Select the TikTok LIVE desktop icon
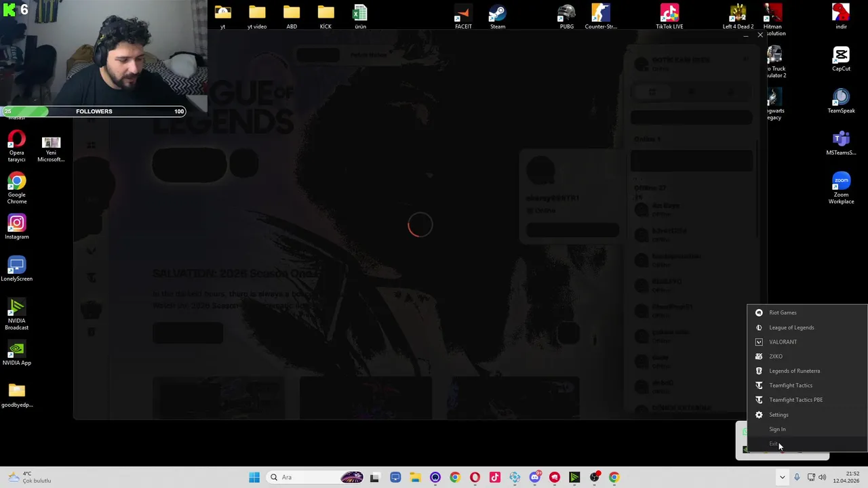 coord(669,17)
